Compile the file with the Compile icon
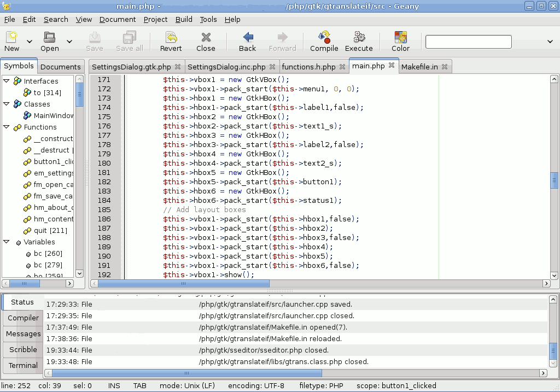The height and width of the screenshot is (392, 560). coord(324,37)
